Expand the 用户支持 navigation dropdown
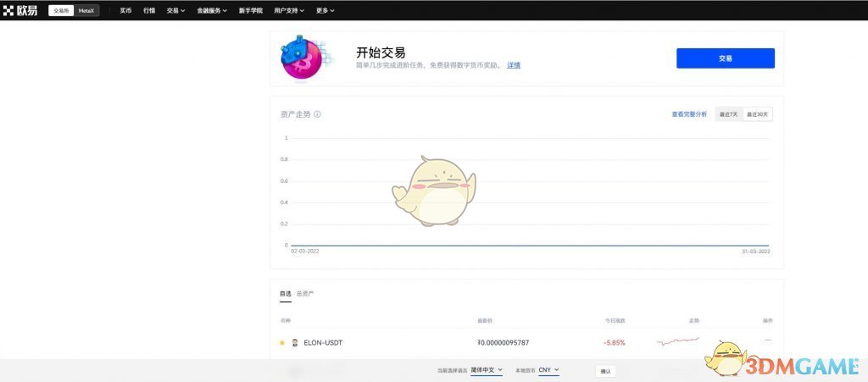 click(x=289, y=10)
